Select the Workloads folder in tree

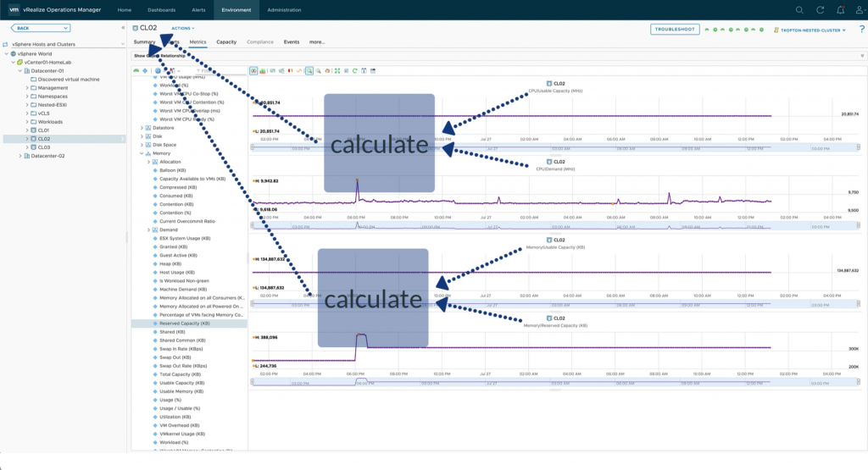coord(50,122)
